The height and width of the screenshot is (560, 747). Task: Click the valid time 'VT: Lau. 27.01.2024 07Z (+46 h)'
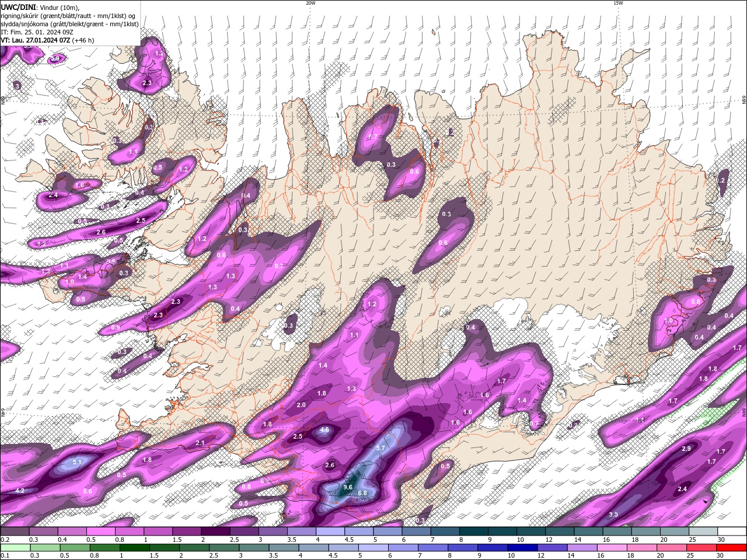(47, 40)
